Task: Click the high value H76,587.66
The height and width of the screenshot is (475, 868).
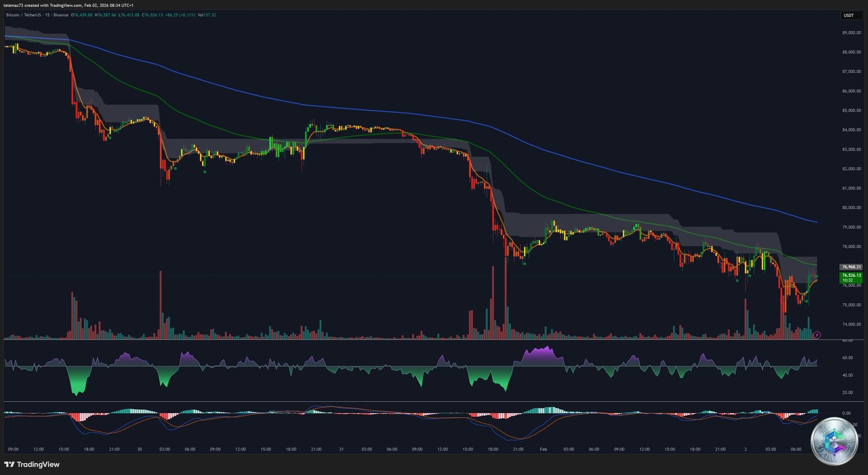Action: point(105,15)
